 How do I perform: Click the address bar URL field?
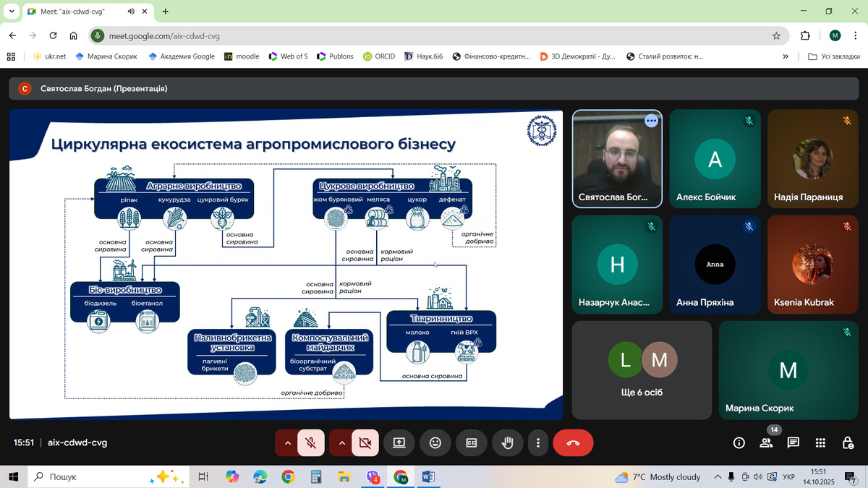pos(434,35)
